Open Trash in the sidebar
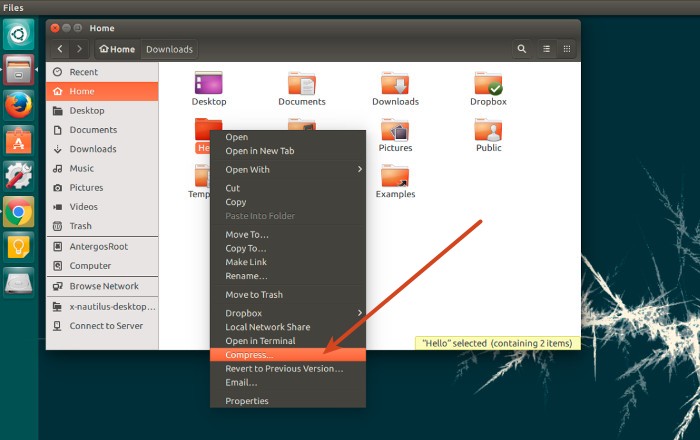 coord(102,226)
